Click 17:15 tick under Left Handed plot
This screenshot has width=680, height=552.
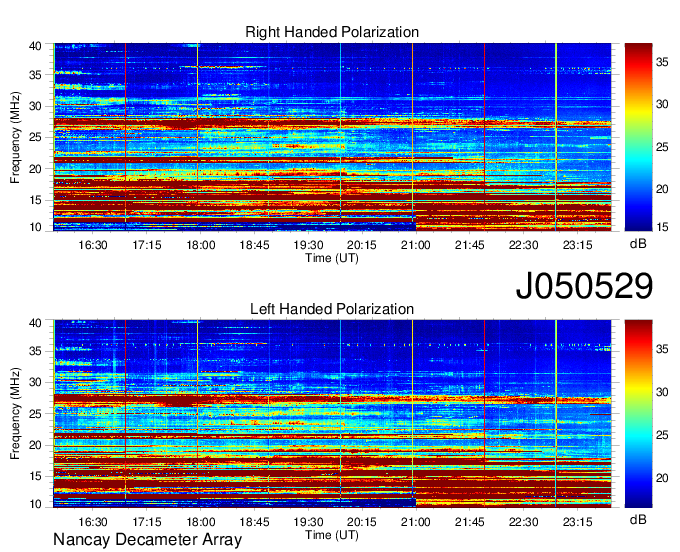[x=147, y=522]
